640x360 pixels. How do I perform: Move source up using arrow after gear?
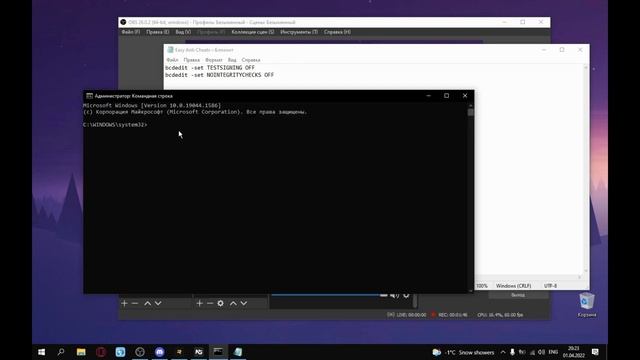(x=233, y=303)
